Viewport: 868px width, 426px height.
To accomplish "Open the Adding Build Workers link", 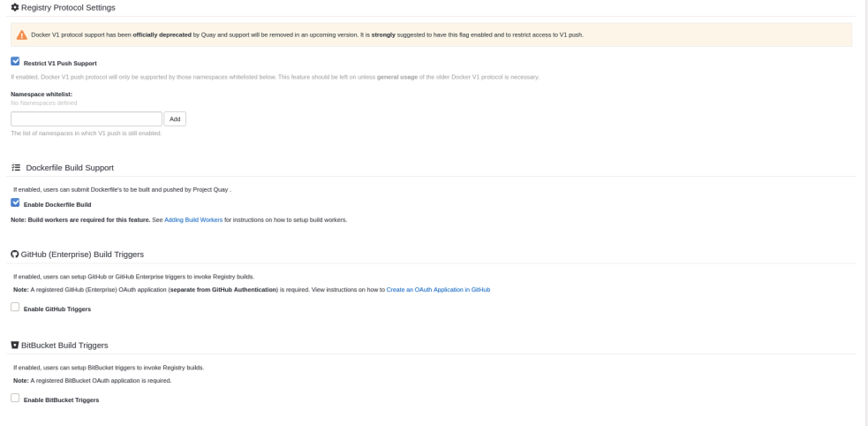I will click(x=193, y=220).
